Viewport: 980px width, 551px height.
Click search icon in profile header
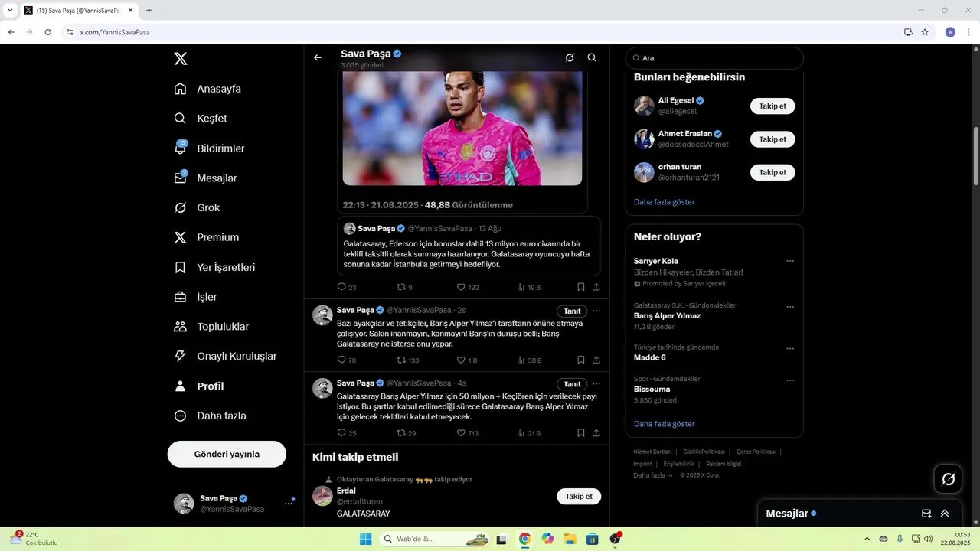(x=592, y=57)
